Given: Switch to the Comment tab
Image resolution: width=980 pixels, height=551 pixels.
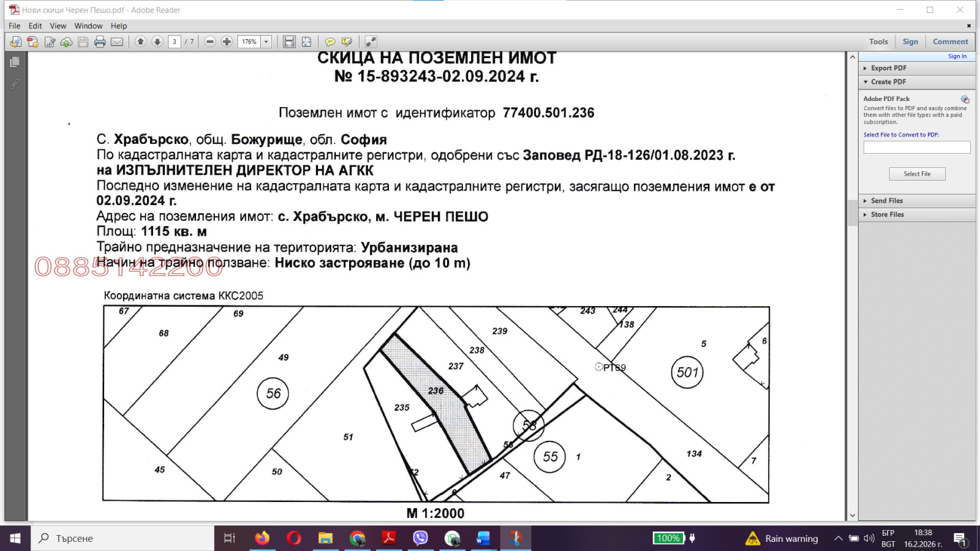Looking at the screenshot, I should [x=950, y=41].
